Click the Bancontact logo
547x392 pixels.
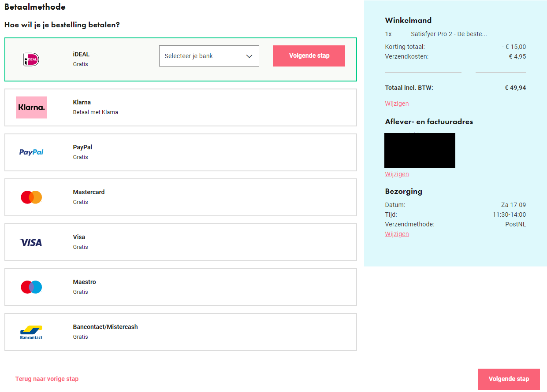tap(31, 333)
